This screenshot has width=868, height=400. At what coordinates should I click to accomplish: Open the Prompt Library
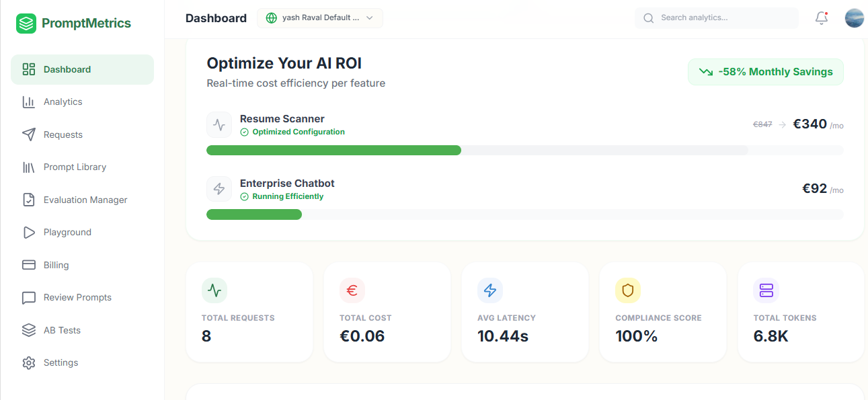(x=75, y=167)
